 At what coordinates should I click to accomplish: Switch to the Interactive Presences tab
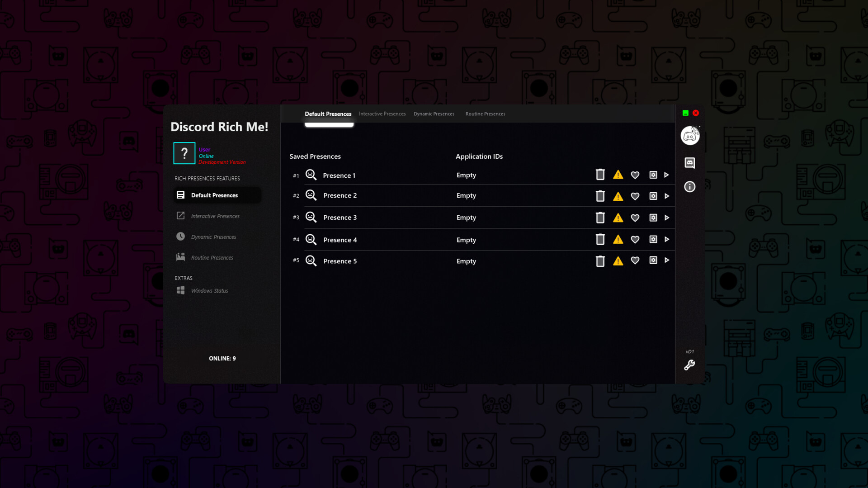(x=382, y=114)
